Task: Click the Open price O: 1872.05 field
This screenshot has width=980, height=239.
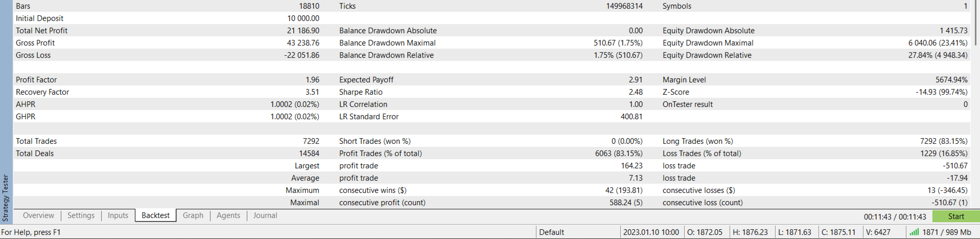Action: [705, 232]
